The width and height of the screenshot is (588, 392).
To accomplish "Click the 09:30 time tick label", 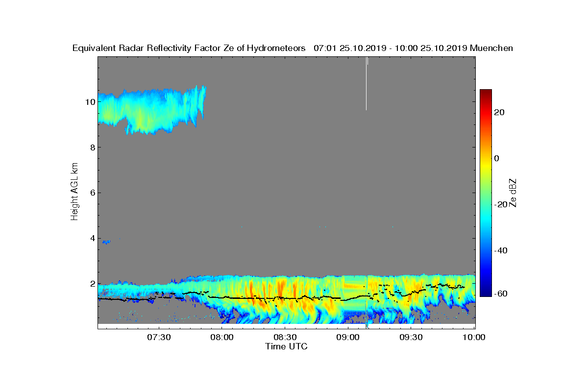I will [x=411, y=338].
